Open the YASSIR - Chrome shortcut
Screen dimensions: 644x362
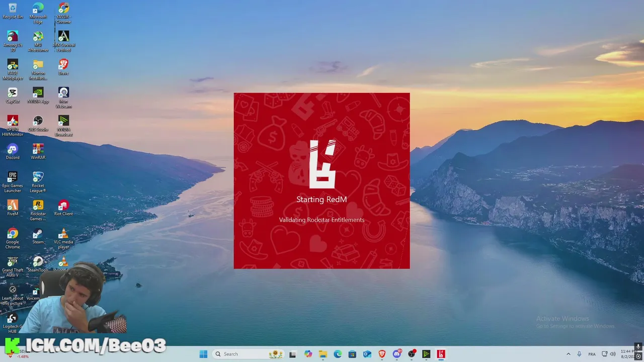(x=63, y=13)
